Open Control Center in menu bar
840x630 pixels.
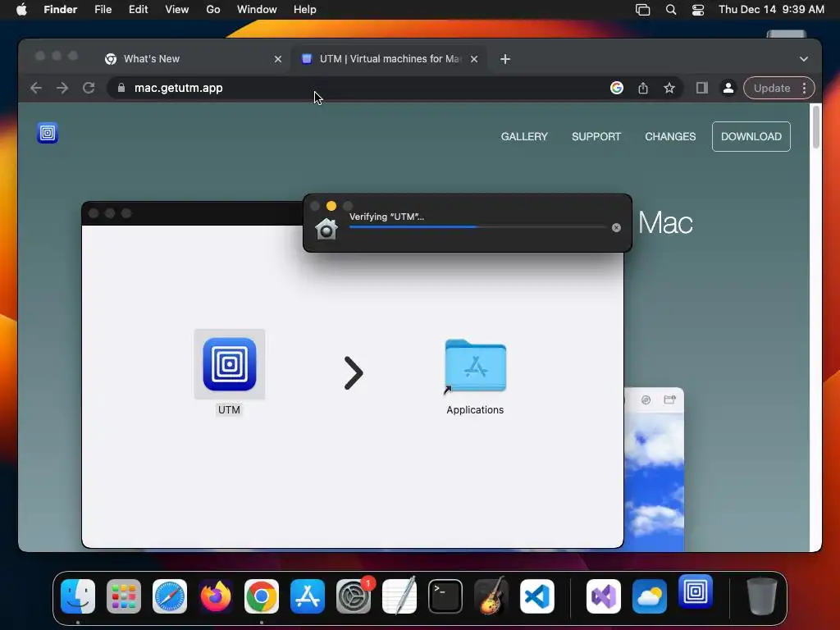(x=698, y=10)
